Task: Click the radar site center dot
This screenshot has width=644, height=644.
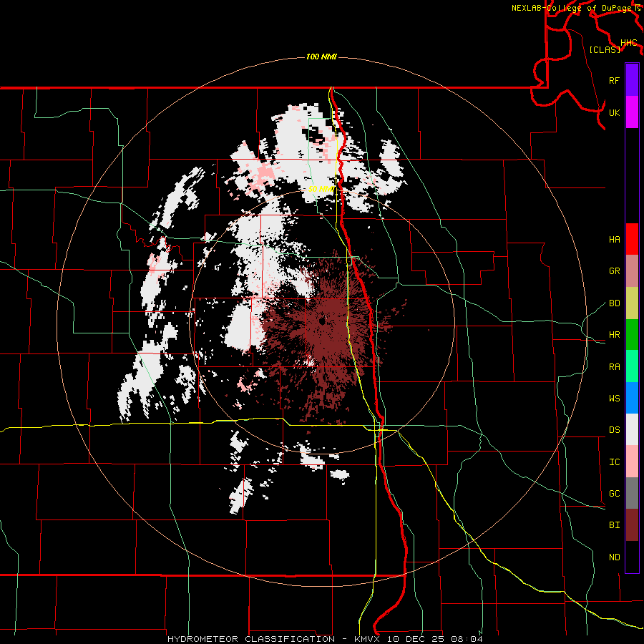Action: (322, 321)
